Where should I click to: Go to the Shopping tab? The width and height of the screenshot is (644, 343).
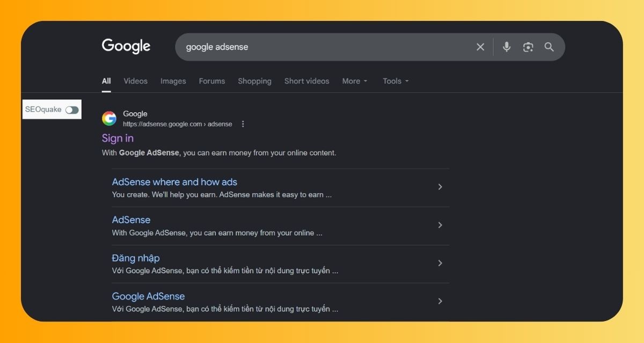coord(254,81)
